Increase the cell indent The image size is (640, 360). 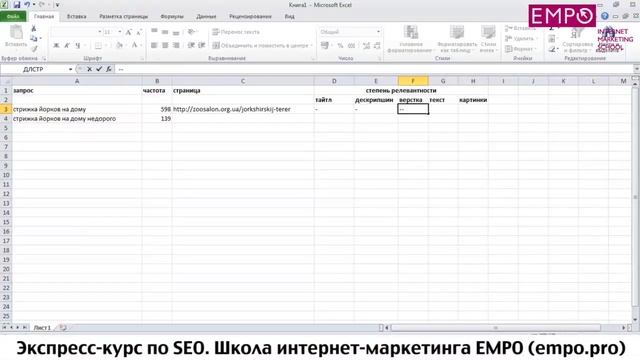point(202,45)
